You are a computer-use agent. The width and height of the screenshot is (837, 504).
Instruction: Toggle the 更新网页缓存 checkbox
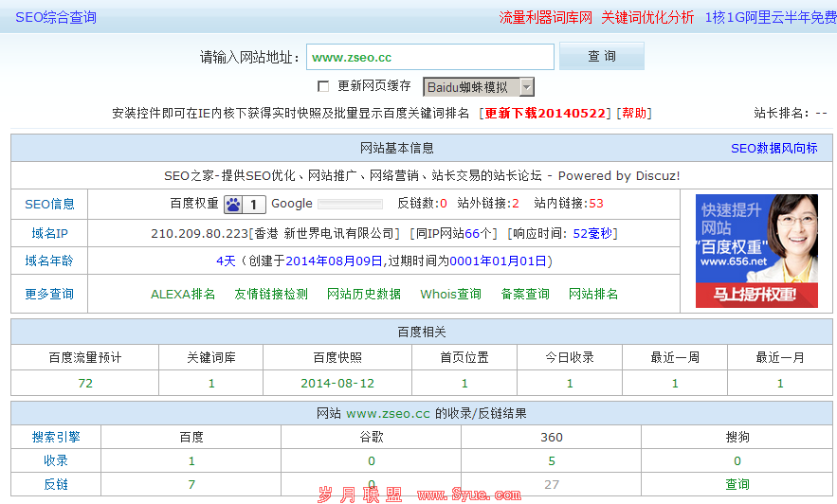(x=323, y=86)
